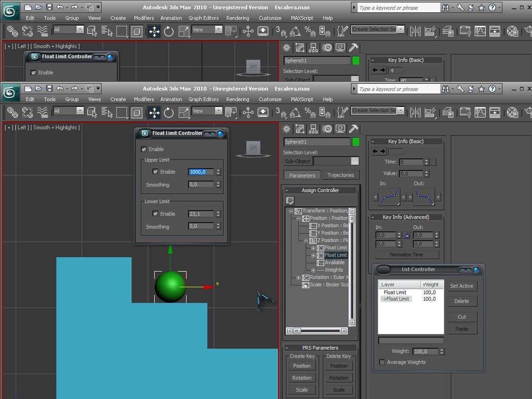Click Save File icon in lower window title bar
The width and height of the screenshot is (532, 399).
point(49,89)
